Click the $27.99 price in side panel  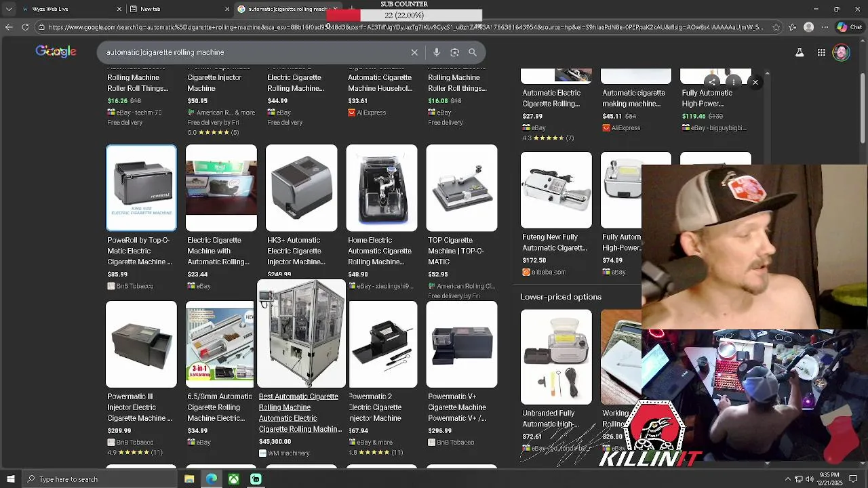(x=532, y=116)
